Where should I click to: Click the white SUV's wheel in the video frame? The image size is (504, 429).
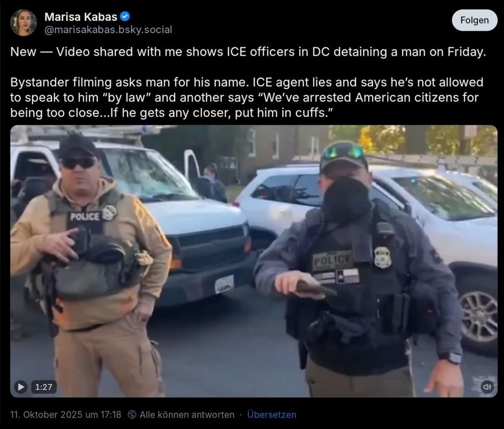pos(479,318)
